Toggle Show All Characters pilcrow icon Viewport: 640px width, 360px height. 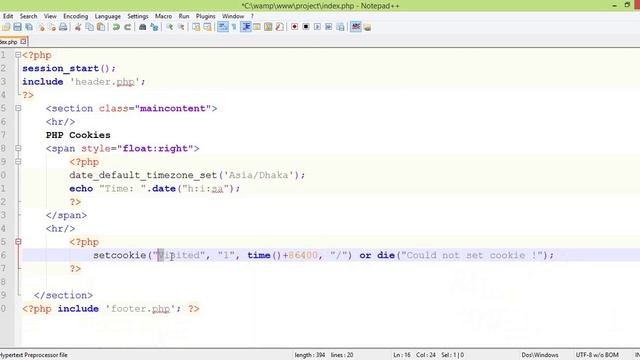pyautogui.click(x=234, y=27)
